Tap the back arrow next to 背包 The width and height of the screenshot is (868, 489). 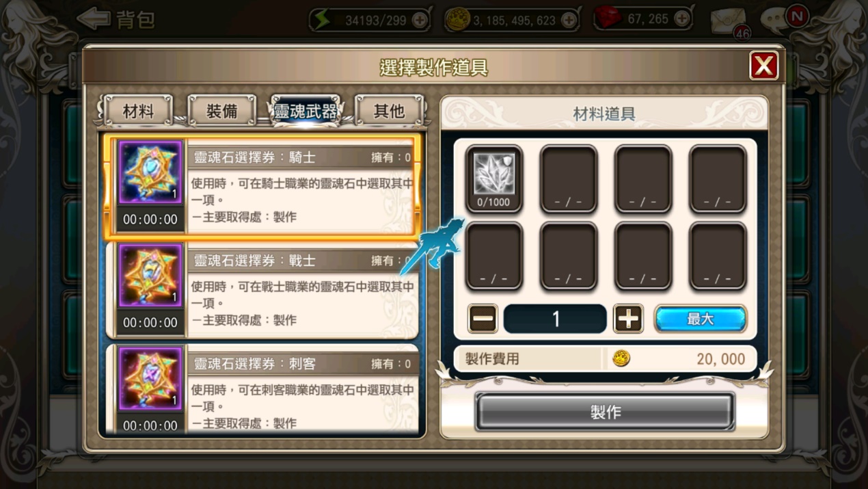pyautogui.click(x=93, y=19)
